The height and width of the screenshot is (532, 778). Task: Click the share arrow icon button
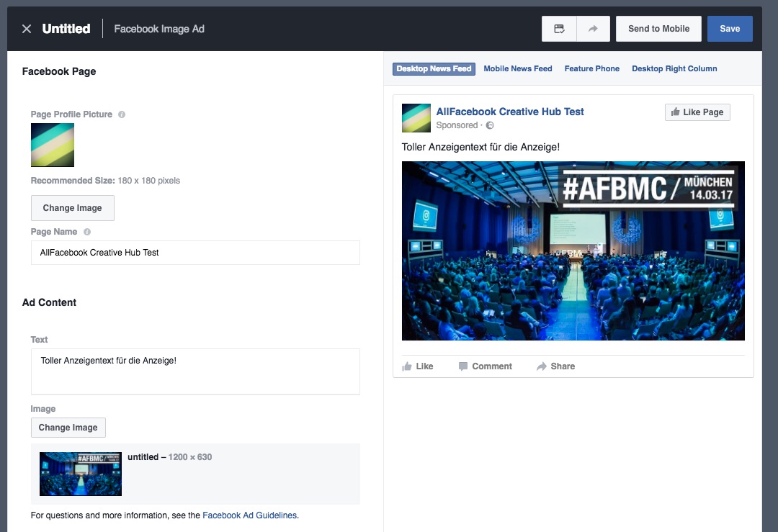pos(593,29)
